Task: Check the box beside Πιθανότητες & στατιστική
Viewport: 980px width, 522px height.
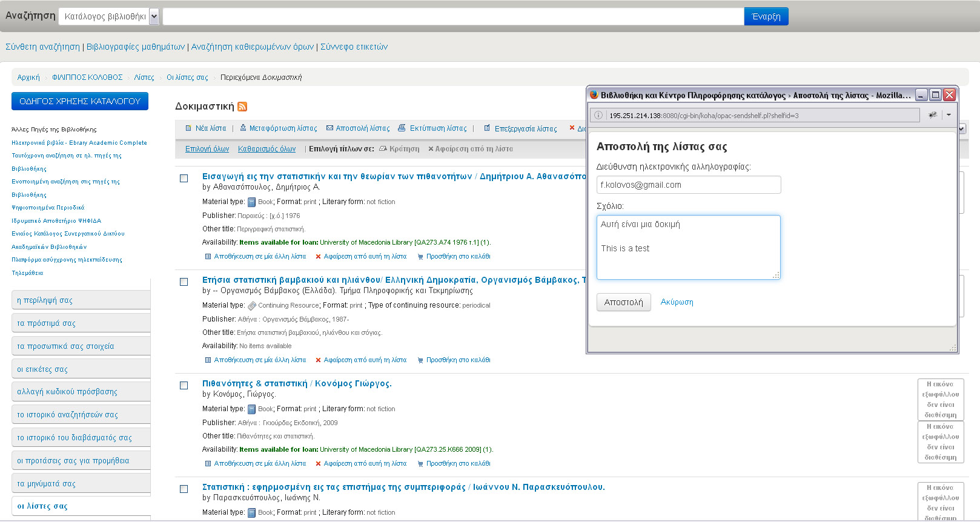Action: click(x=184, y=386)
